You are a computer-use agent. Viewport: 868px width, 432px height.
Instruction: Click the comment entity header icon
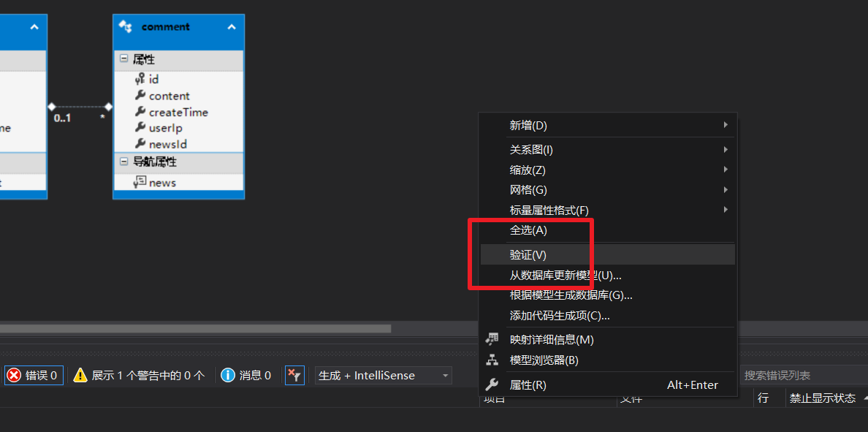pyautogui.click(x=124, y=26)
